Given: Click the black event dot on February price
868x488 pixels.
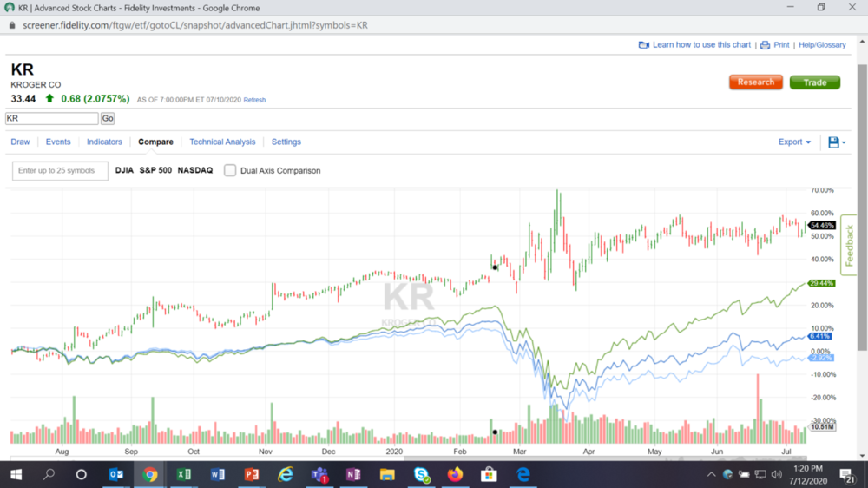Looking at the screenshot, I should click(x=495, y=267).
